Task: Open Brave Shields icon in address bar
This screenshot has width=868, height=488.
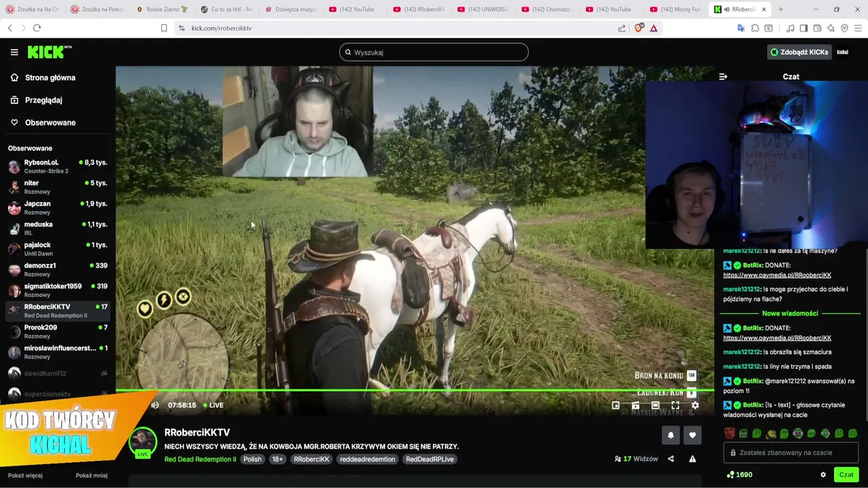Action: [638, 28]
